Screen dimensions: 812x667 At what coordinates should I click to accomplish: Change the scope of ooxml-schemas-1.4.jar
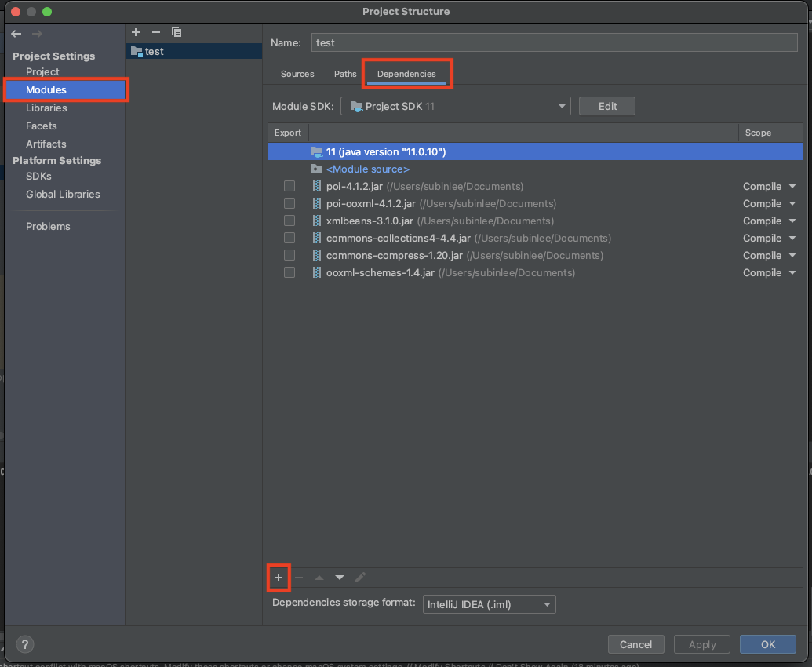click(x=769, y=272)
